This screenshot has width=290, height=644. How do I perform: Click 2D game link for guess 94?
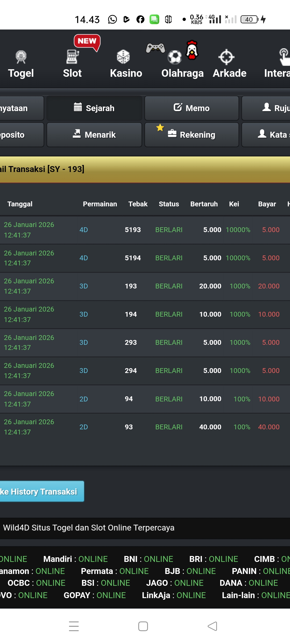tap(84, 399)
